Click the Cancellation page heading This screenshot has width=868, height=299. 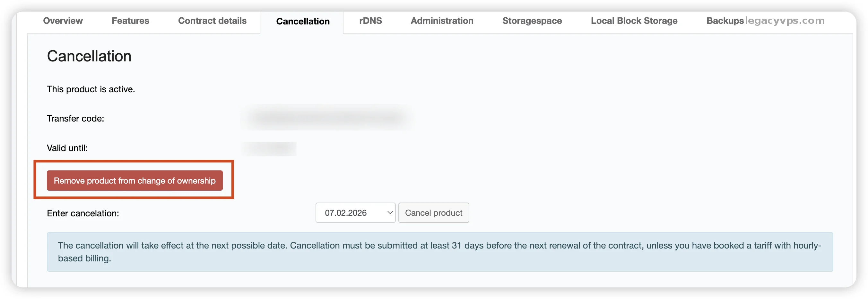(x=89, y=56)
